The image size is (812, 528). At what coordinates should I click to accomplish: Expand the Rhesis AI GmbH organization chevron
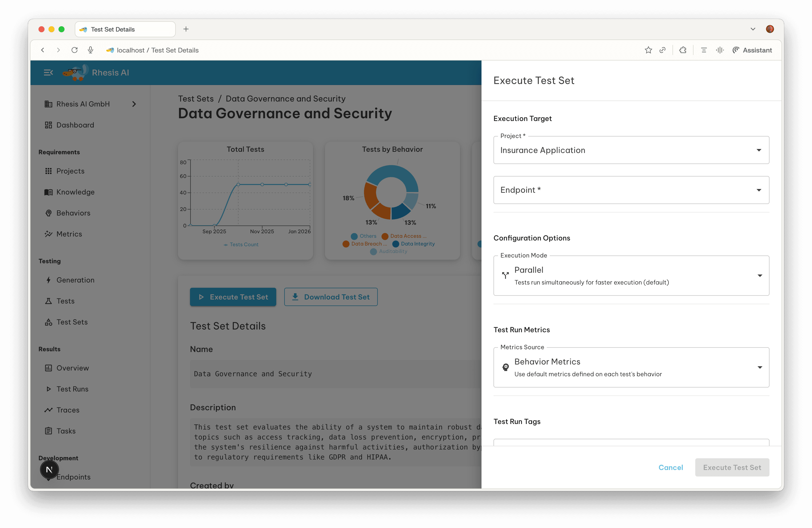coord(134,104)
